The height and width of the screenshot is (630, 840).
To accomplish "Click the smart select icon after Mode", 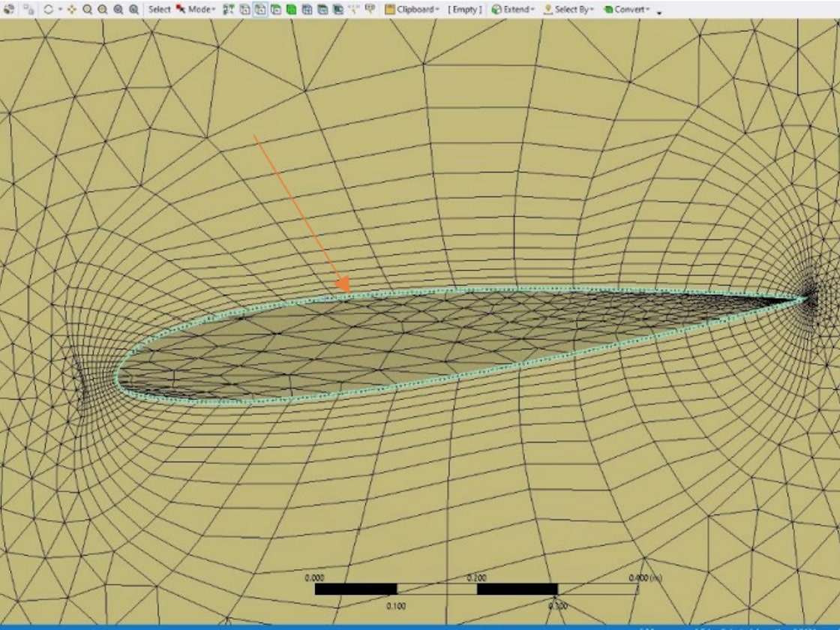I will point(229,10).
